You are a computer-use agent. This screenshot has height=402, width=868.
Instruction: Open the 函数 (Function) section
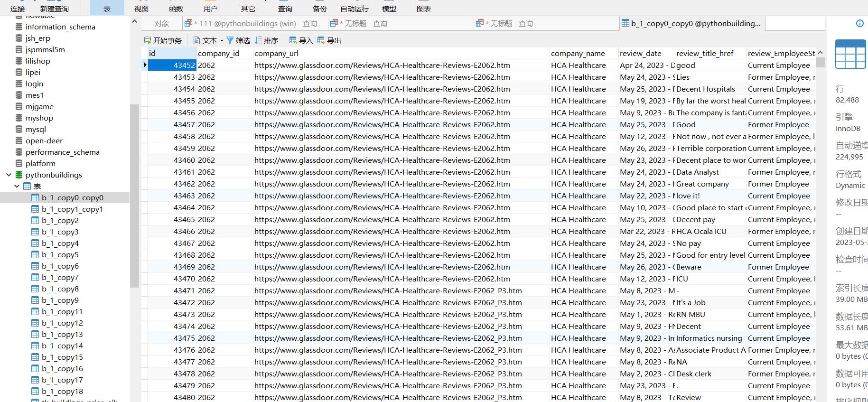(x=176, y=9)
